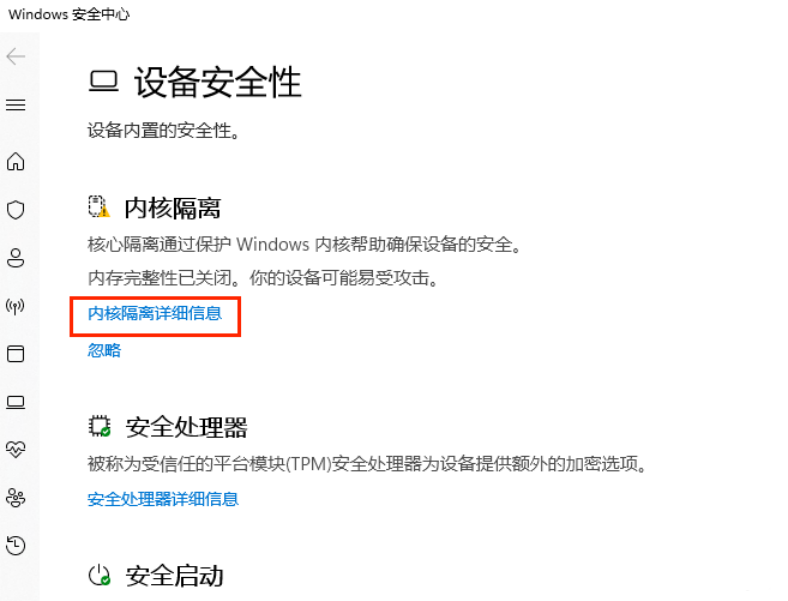Screen dimensions: 788x601
Task: Click the 设备安全性 laptop header icon
Action: (x=104, y=81)
